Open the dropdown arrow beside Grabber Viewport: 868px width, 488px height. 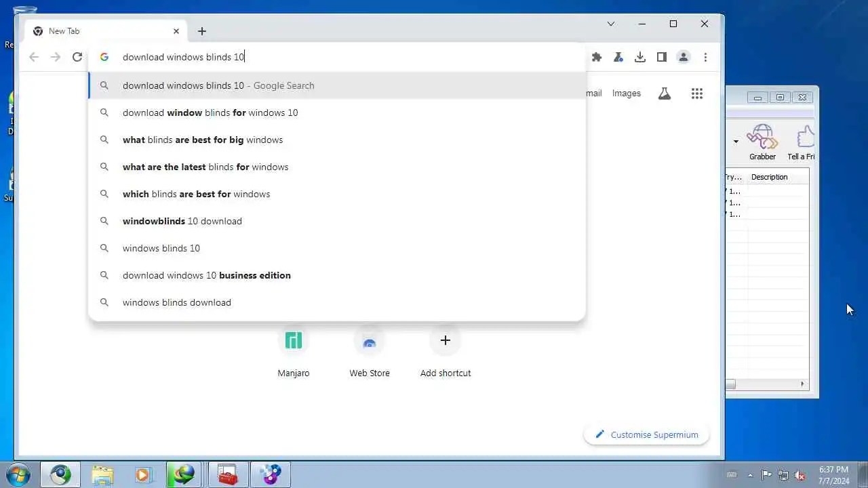coord(736,142)
